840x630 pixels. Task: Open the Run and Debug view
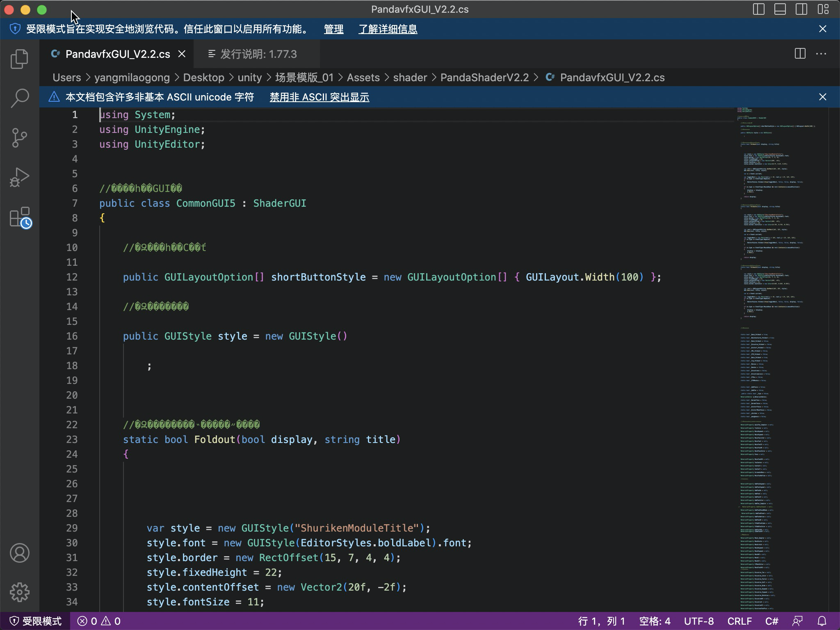(x=19, y=177)
